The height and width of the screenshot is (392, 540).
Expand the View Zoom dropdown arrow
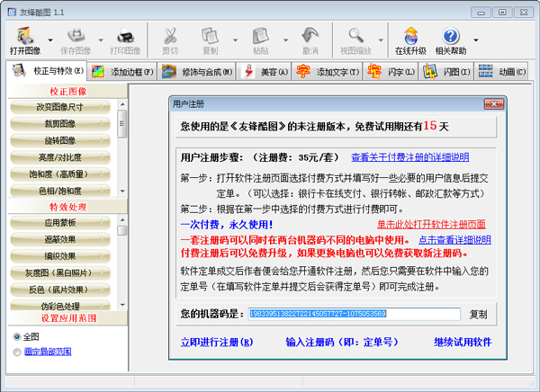point(381,40)
